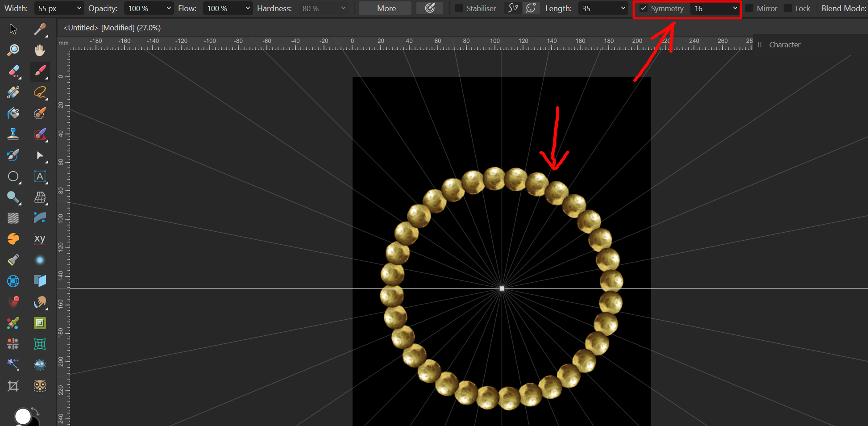Select the Gradient tool
This screenshot has height=426, width=868.
(13, 92)
